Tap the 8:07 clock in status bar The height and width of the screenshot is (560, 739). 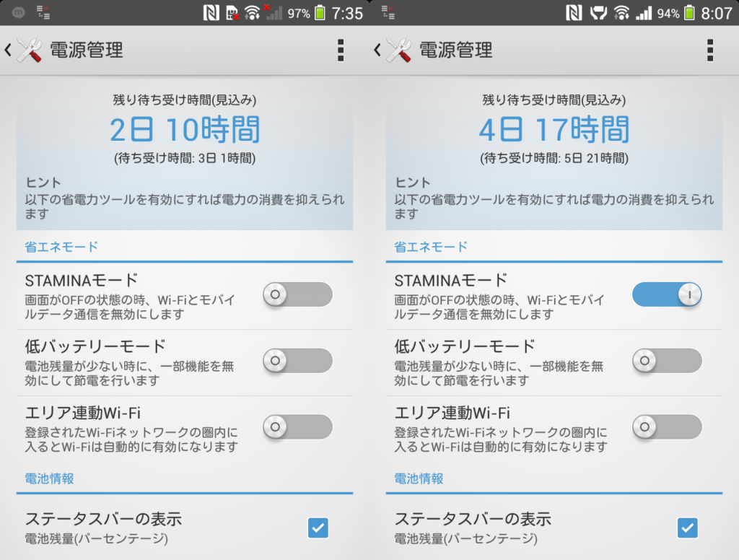(717, 13)
